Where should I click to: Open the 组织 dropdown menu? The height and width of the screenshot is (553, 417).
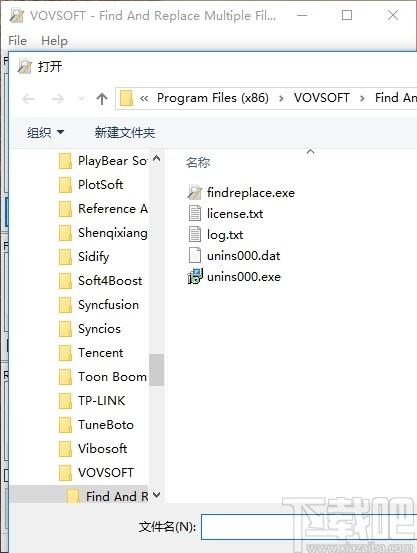[45, 133]
